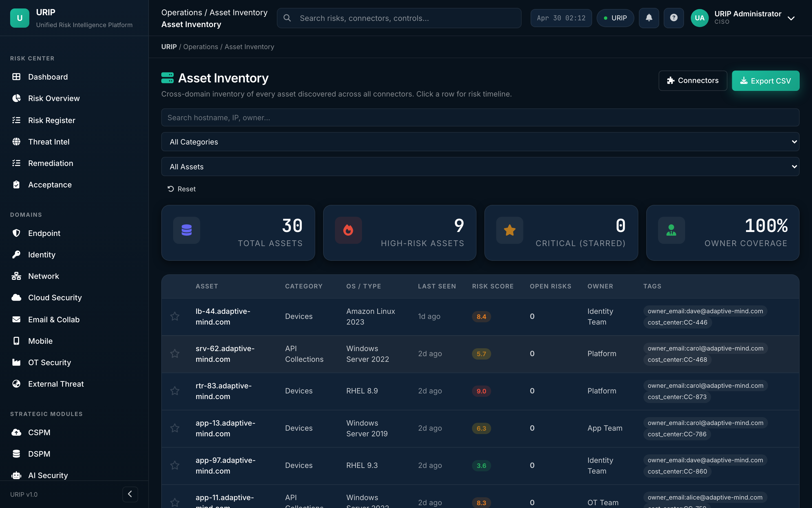
Task: Focus the Search hostname, IP, owner field
Action: pos(480,117)
